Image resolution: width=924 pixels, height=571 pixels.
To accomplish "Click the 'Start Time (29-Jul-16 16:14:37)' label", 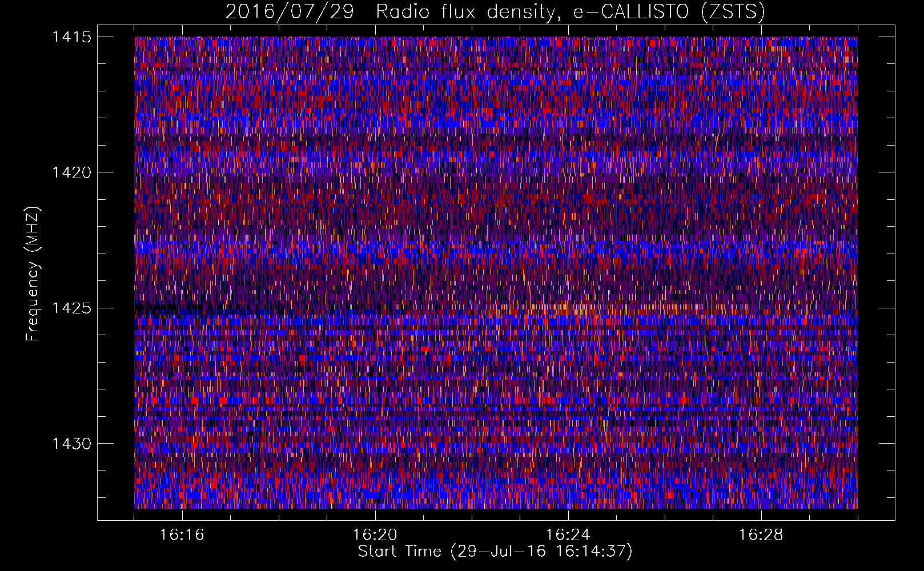I will tap(495, 552).
